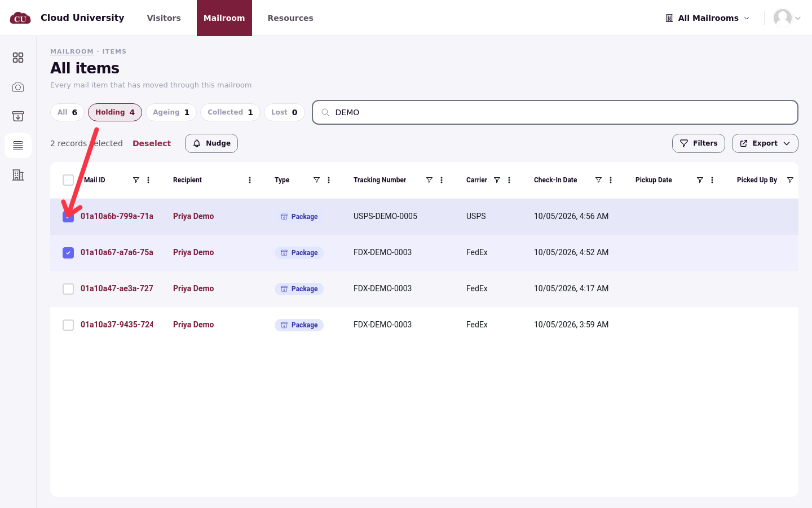Image resolution: width=812 pixels, height=508 pixels.
Task: Show the All items status tab
Action: click(67, 112)
